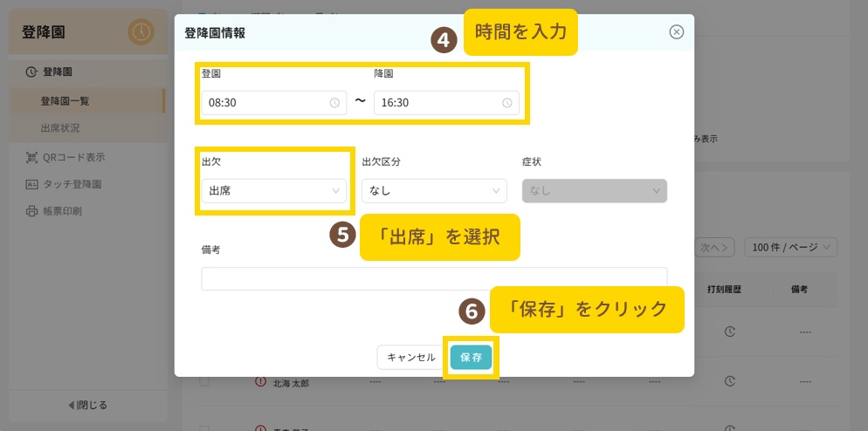Click into the 備考 text field
Image resolution: width=868 pixels, height=431 pixels.
434,278
